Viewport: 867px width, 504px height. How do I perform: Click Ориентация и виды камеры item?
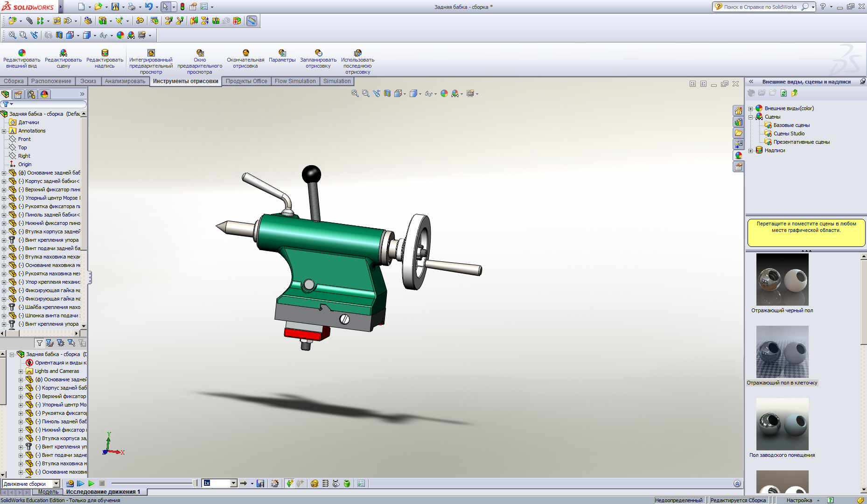61,363
